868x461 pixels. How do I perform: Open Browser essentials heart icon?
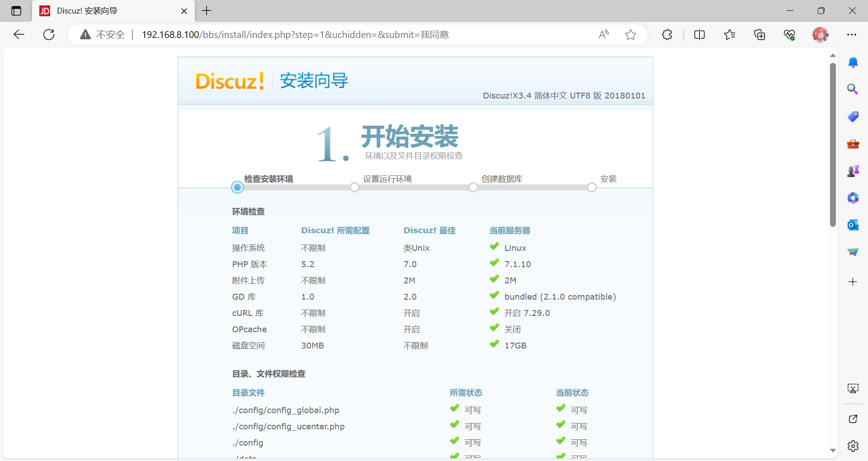coord(789,34)
